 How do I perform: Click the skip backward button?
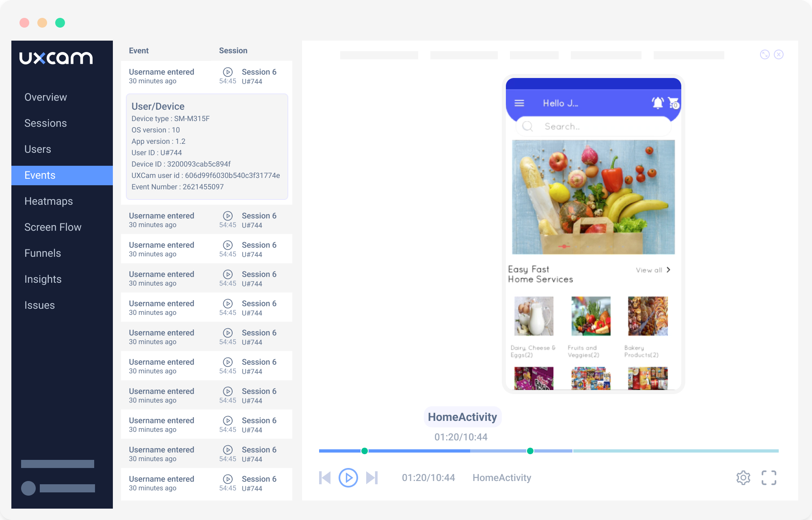click(325, 478)
